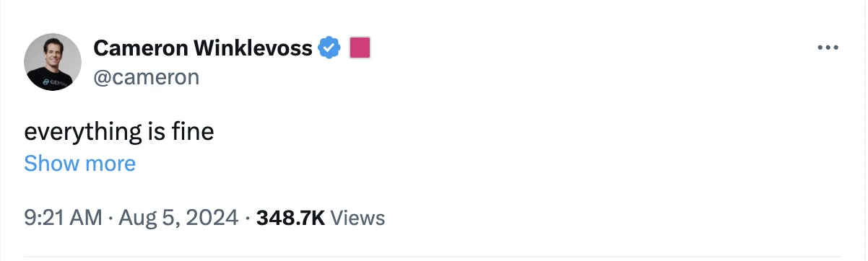Click the Aug 5, 2024 date

[178, 218]
